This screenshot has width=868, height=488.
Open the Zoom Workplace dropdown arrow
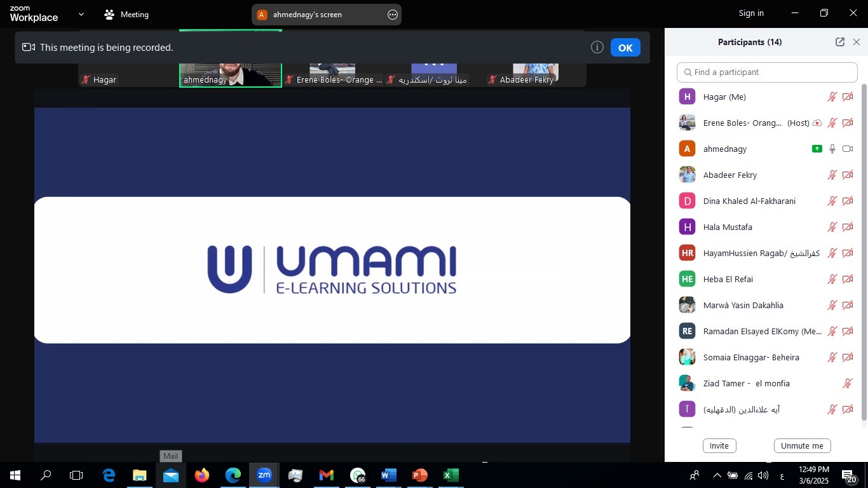click(81, 14)
